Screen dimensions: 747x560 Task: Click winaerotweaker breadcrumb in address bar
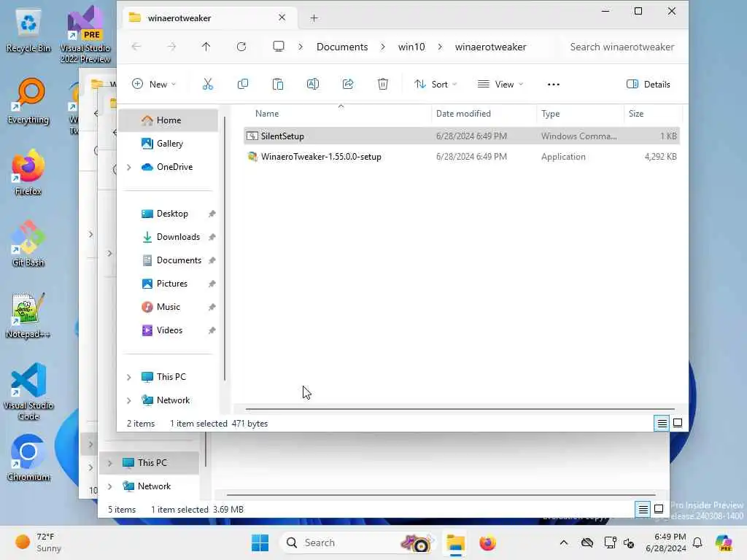pos(490,47)
